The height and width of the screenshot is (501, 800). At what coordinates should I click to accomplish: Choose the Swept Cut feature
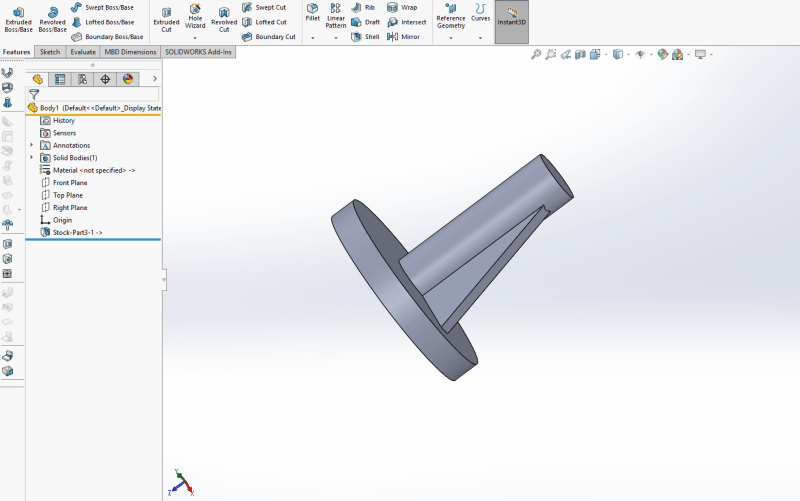(x=264, y=7)
